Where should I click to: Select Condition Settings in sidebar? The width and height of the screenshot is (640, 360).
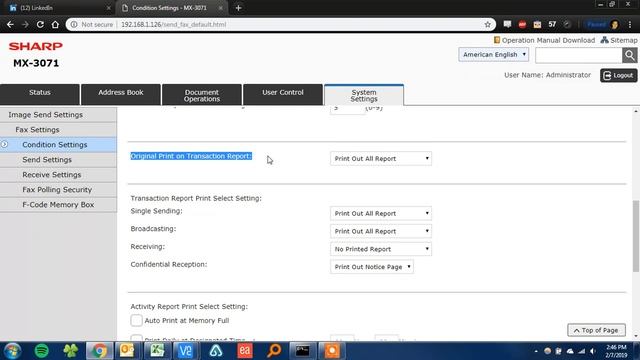[x=58, y=145]
